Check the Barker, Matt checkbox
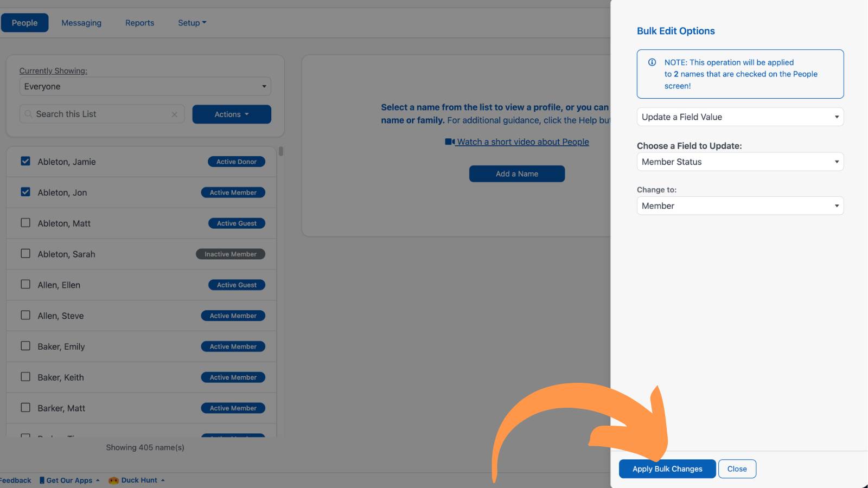Viewport: 868px width, 488px height. pyautogui.click(x=25, y=407)
